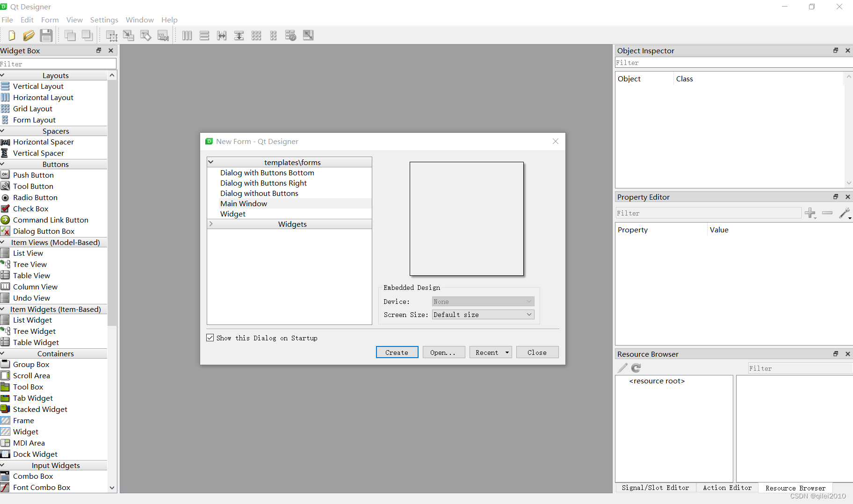The height and width of the screenshot is (504, 853).
Task: Open the Recent forms dropdown arrow
Action: (507, 353)
